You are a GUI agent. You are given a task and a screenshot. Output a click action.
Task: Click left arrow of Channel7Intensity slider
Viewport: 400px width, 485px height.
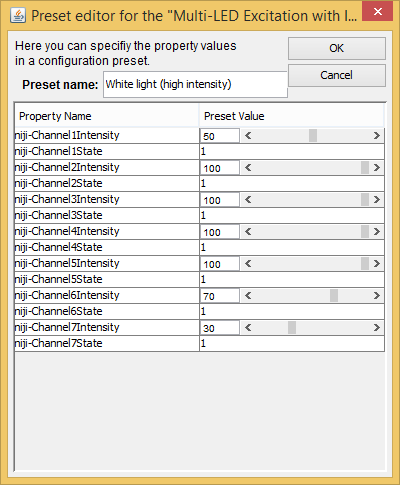pyautogui.click(x=248, y=328)
